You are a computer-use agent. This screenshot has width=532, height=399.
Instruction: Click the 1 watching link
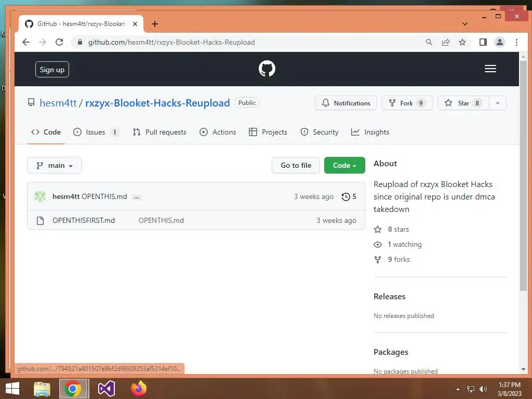point(397,244)
